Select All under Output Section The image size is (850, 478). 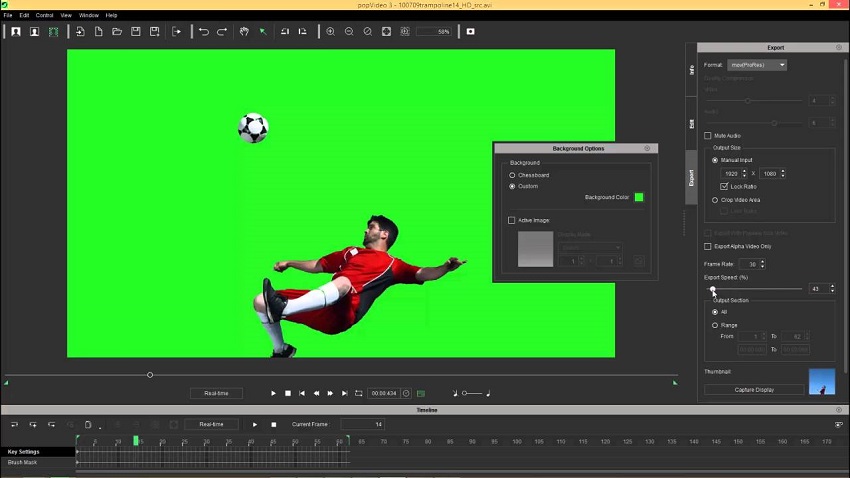[x=714, y=312]
